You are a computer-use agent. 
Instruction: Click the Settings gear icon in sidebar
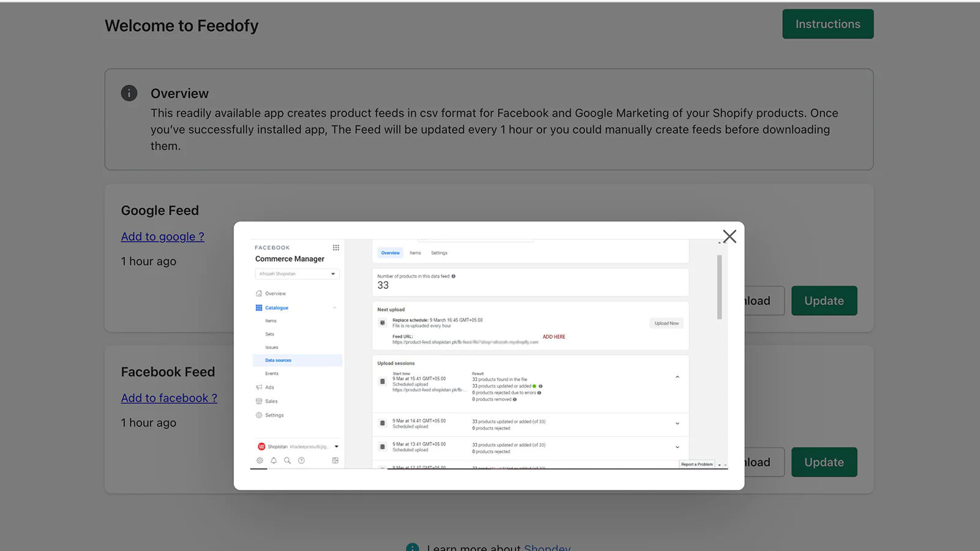pyautogui.click(x=259, y=415)
